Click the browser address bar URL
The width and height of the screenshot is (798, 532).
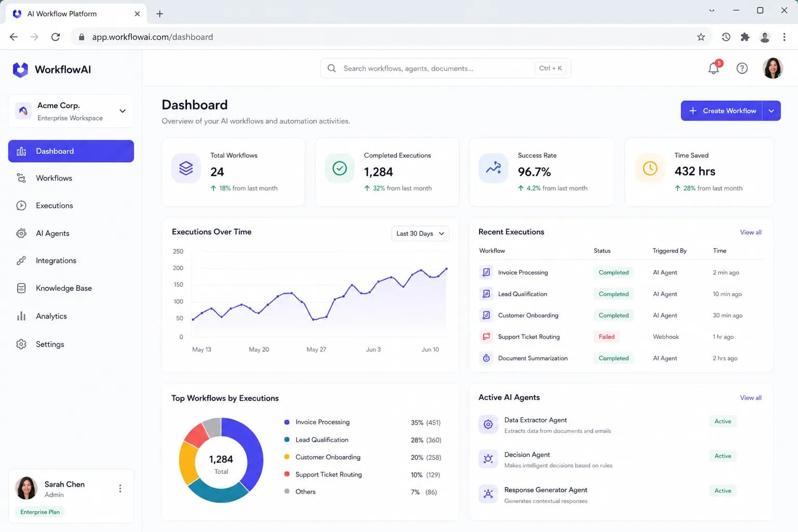point(153,37)
